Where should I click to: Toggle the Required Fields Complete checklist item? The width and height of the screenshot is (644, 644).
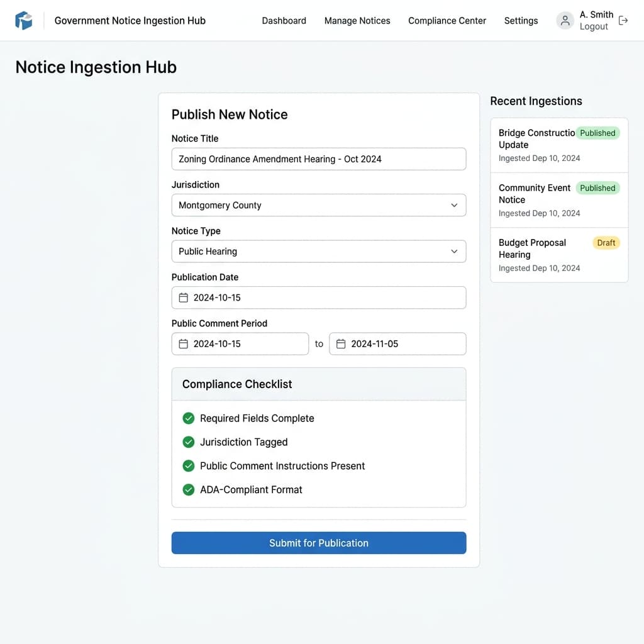click(x=189, y=418)
